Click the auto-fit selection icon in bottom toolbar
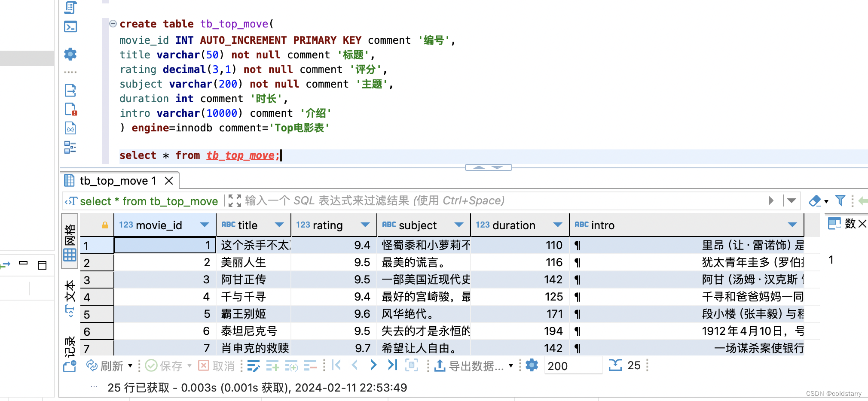This screenshot has width=868, height=401. [412, 365]
